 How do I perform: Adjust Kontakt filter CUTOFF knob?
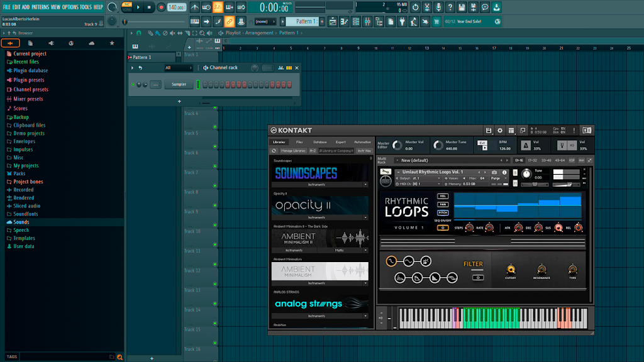point(511,270)
